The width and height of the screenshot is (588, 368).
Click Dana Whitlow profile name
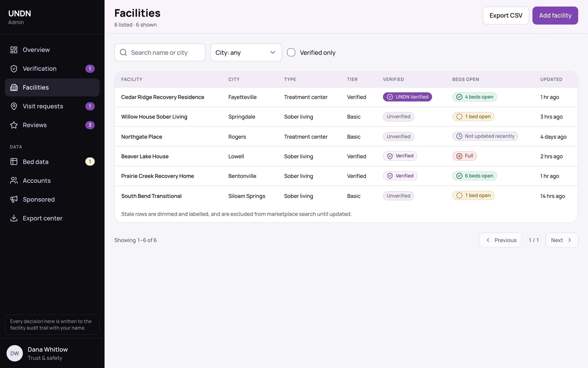pos(48,350)
